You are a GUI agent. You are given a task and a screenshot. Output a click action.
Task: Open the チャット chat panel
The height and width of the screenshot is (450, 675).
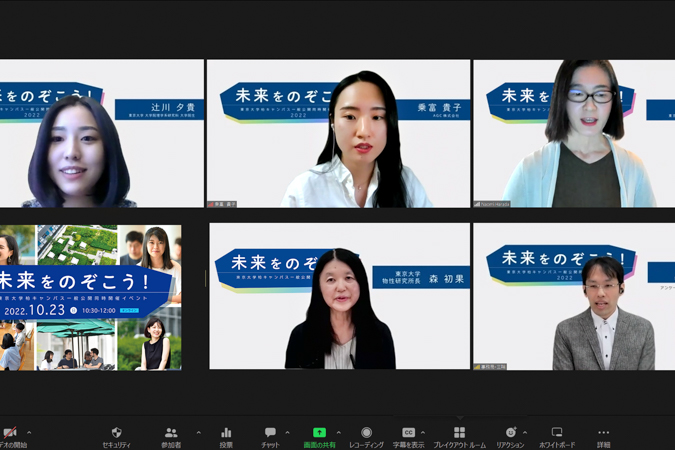point(270,438)
